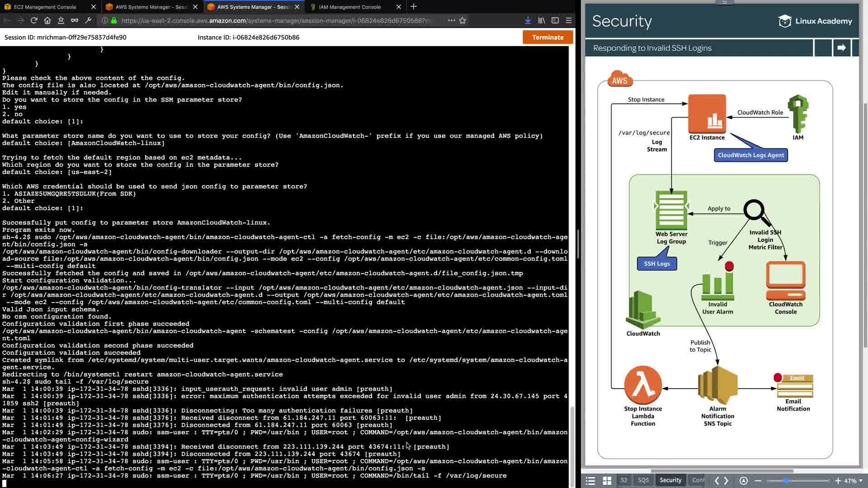Toggle the grid view in the bottom toolbar

[x=607, y=481]
